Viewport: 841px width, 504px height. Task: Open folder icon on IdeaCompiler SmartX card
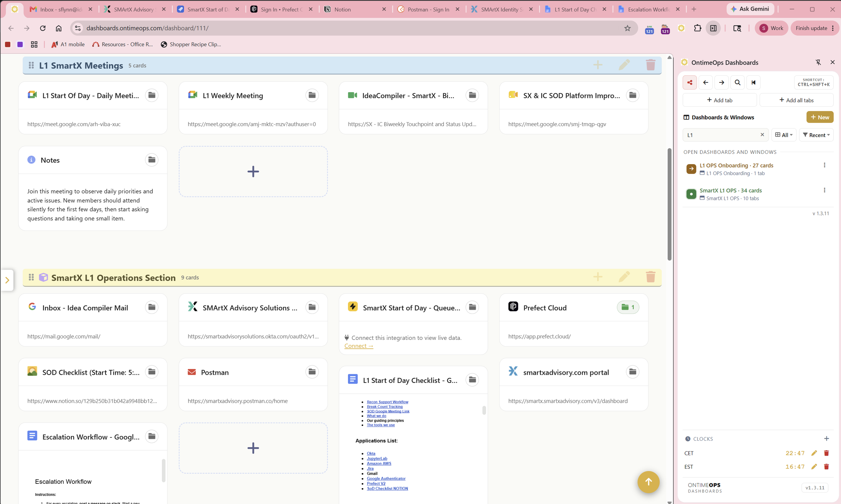pos(472,96)
